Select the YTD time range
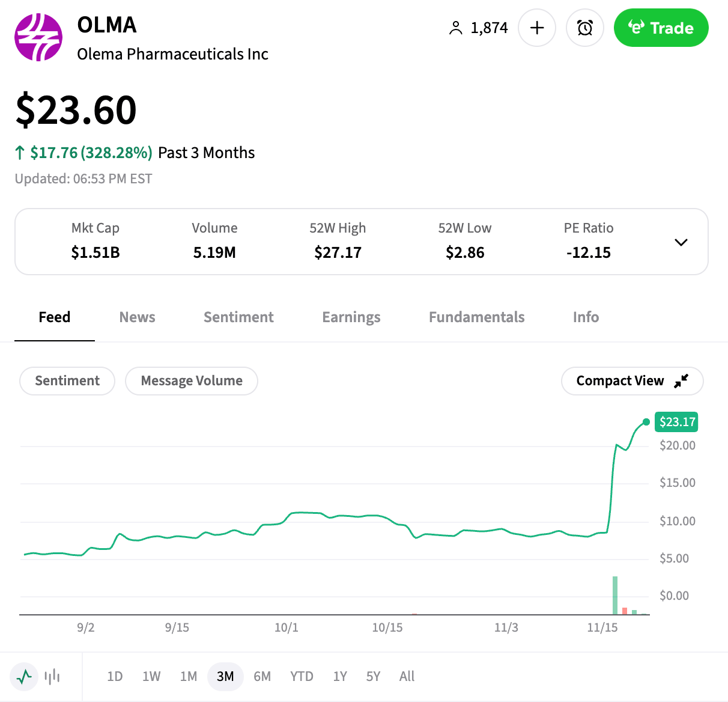Image resolution: width=728 pixels, height=702 pixels. click(x=302, y=677)
